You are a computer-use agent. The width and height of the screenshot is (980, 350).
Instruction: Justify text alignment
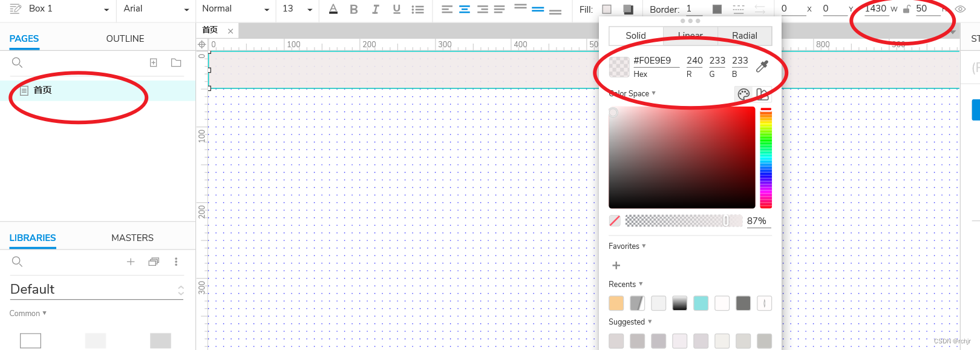[x=499, y=9]
